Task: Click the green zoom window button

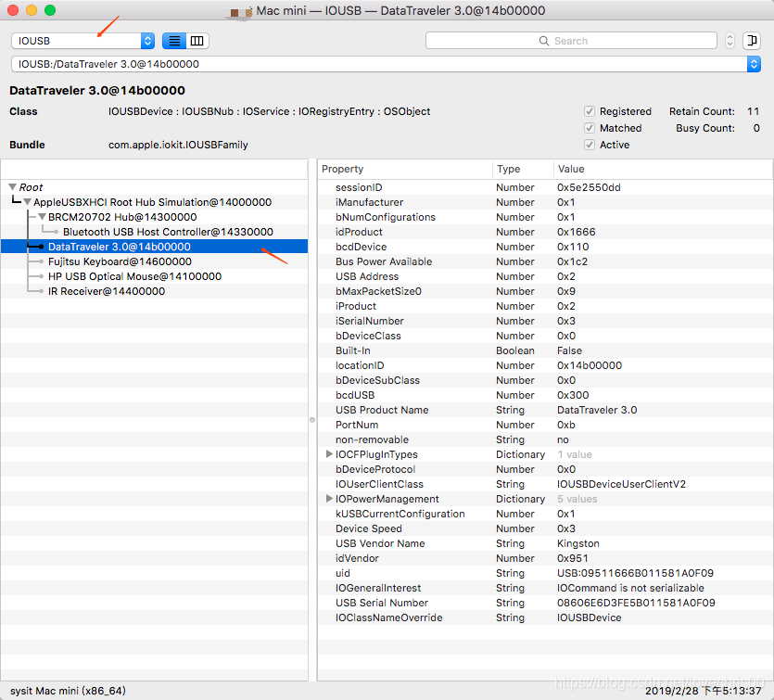Action: pos(50,10)
